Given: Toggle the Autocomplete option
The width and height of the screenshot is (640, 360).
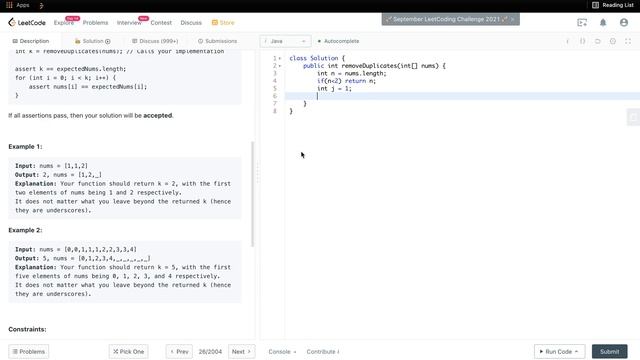Looking at the screenshot, I should pyautogui.click(x=338, y=41).
